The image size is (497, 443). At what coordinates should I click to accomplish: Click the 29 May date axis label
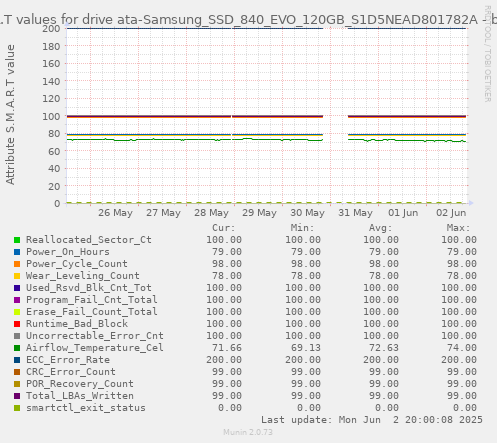[259, 213]
